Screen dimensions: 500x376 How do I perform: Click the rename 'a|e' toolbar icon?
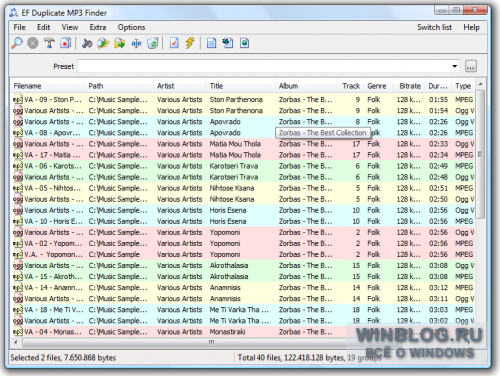coord(136,43)
